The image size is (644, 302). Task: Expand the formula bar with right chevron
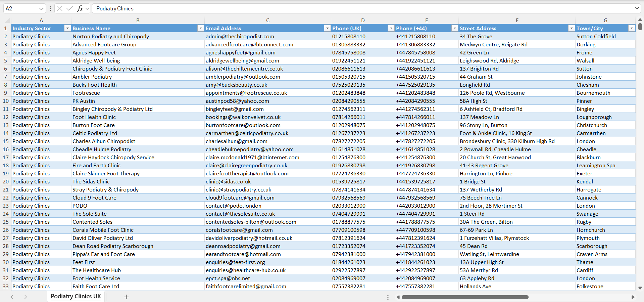(x=637, y=8)
